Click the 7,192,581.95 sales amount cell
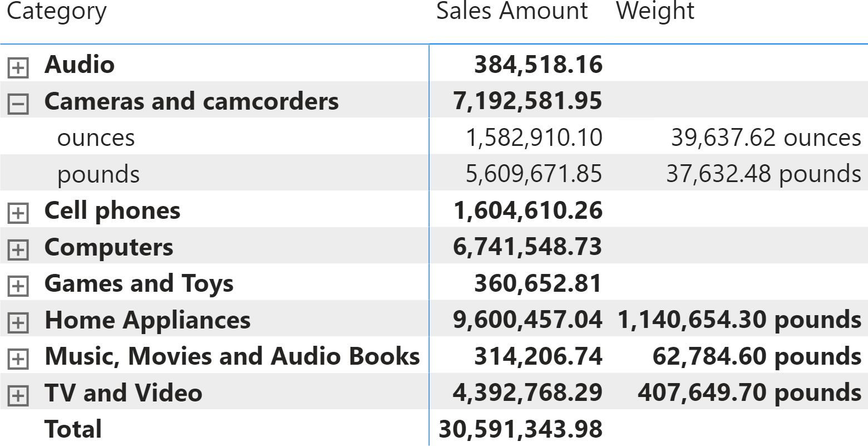Image resolution: width=868 pixels, height=446 pixels. point(528,101)
